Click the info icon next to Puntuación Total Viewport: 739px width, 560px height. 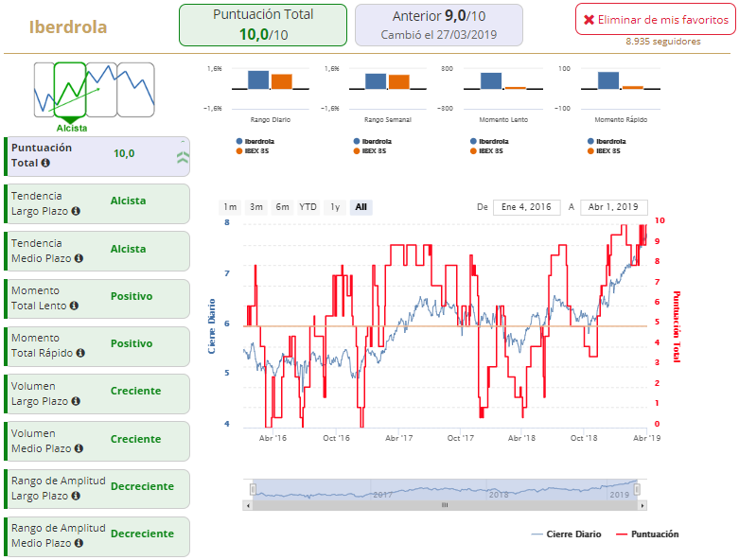pyautogui.click(x=45, y=163)
